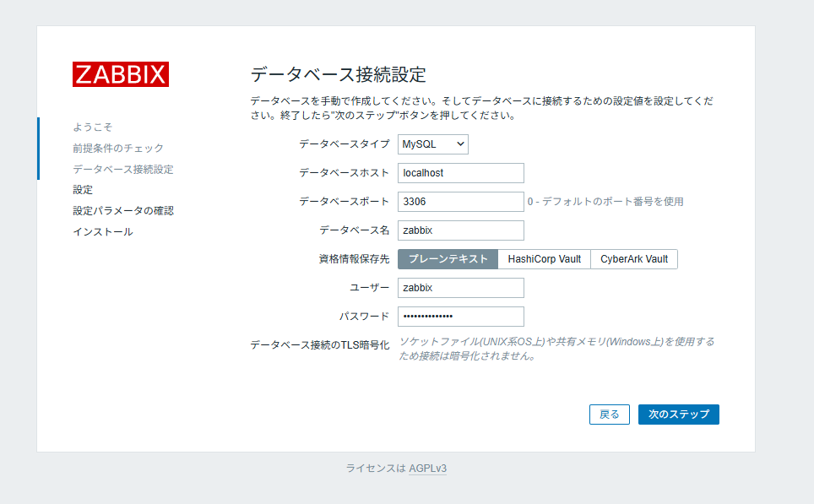Click the データベース名 field containing zabbix

[460, 230]
